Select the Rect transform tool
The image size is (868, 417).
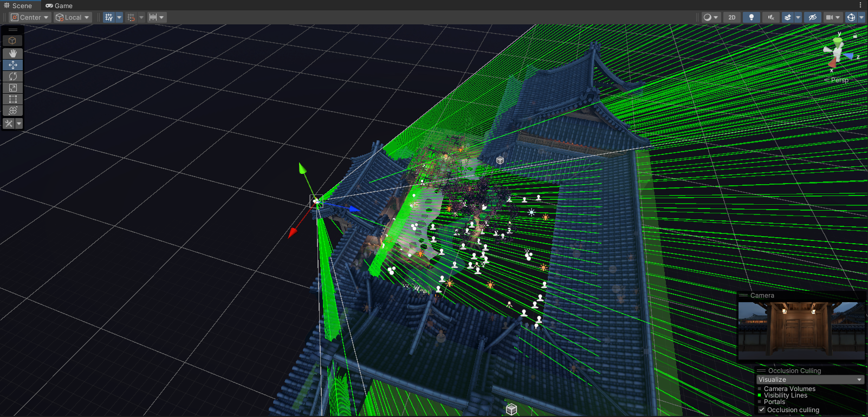pos(13,99)
